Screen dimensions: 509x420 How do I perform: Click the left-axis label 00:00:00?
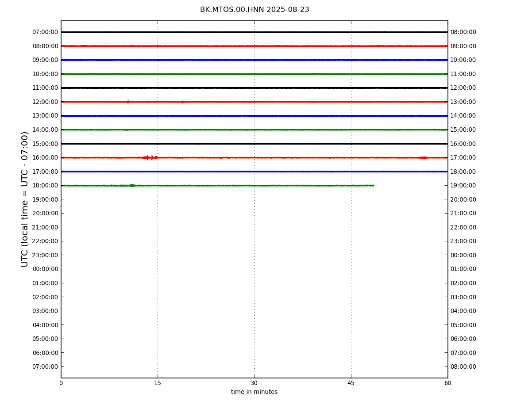(46, 269)
